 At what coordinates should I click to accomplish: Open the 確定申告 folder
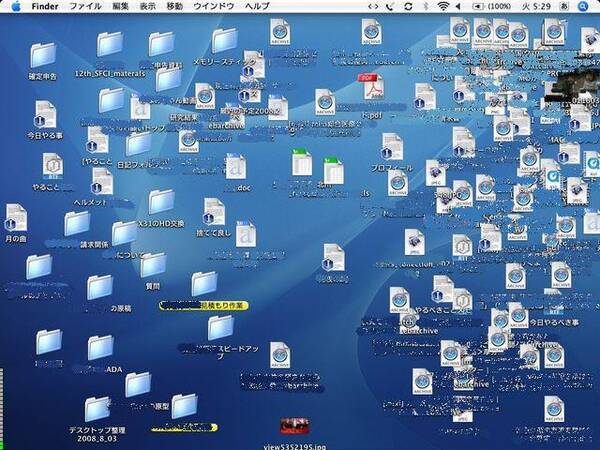42,56
